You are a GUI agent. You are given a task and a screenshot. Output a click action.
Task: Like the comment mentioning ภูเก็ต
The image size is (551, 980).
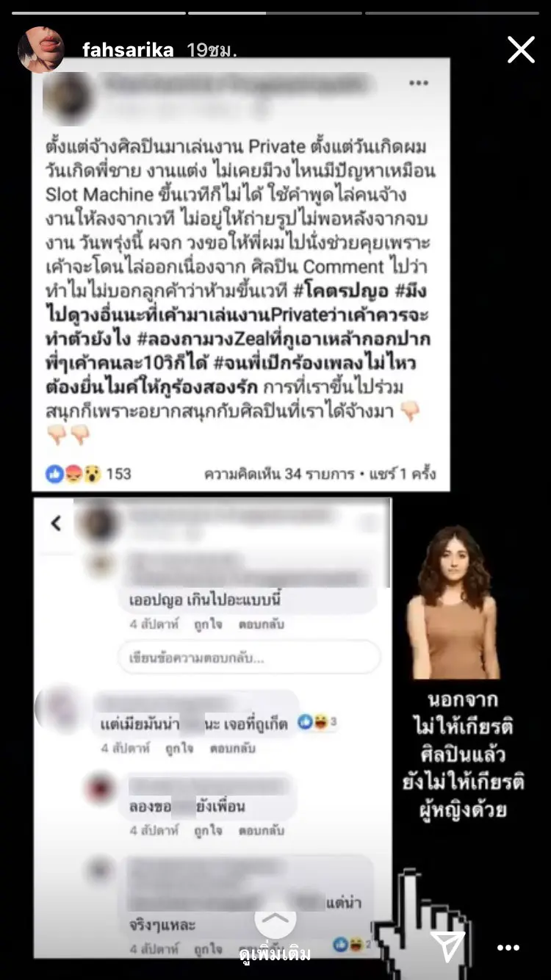[x=179, y=749]
